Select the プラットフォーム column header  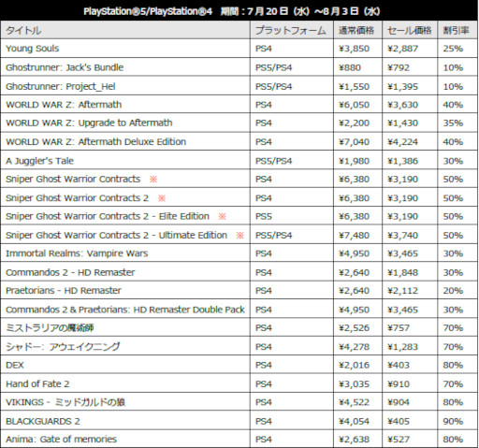[x=291, y=31]
